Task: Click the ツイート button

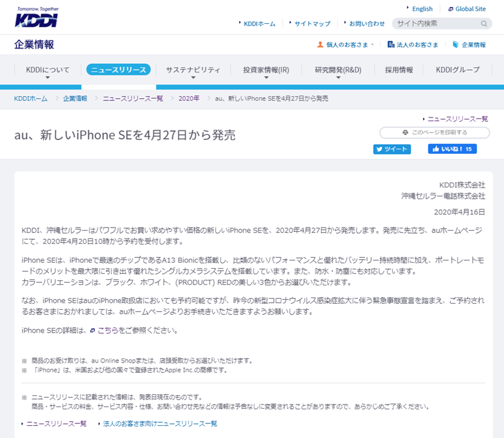Action: pyautogui.click(x=392, y=149)
